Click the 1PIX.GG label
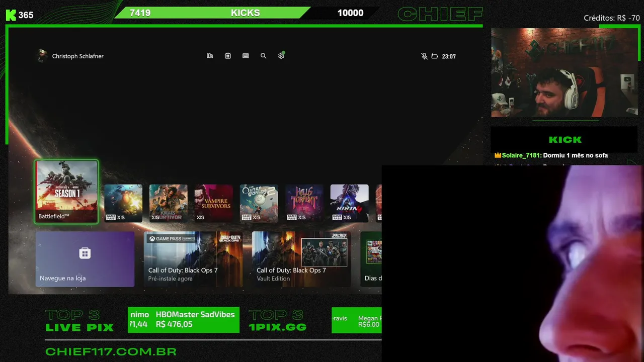The width and height of the screenshot is (644, 362). coord(278,327)
